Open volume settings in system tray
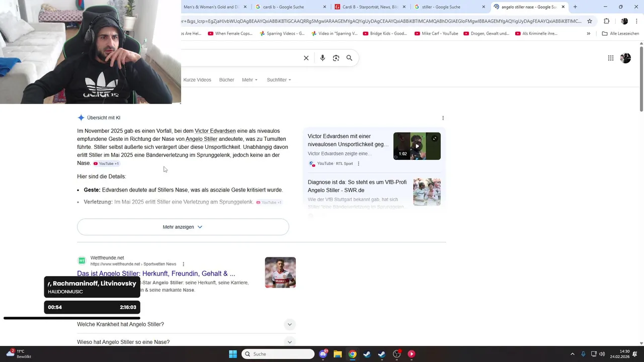The width and height of the screenshot is (644, 362). click(x=602, y=354)
